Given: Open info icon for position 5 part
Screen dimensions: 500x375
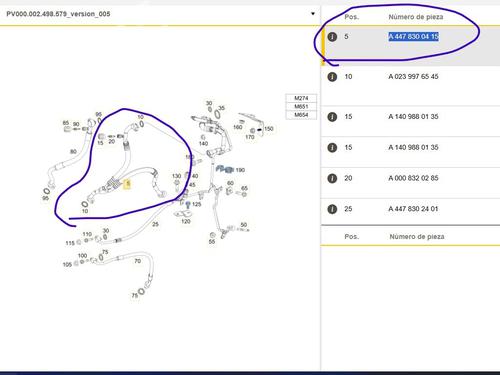Looking at the screenshot, I should pyautogui.click(x=332, y=37).
